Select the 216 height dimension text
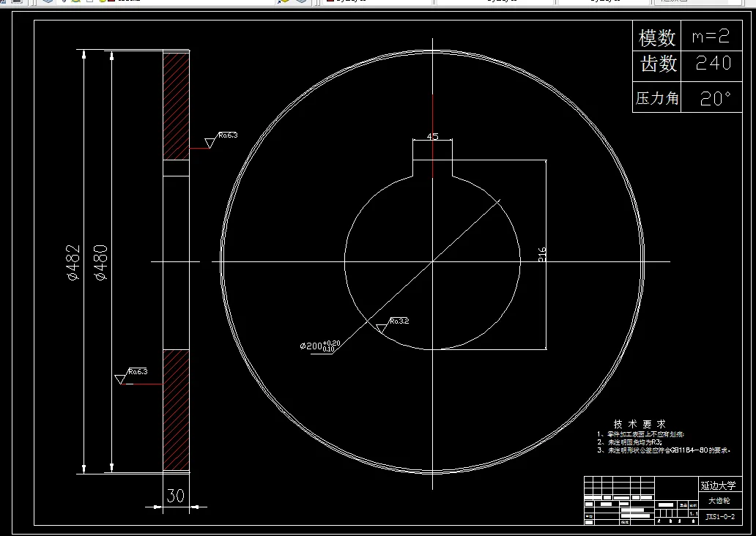This screenshot has width=756, height=536. point(542,255)
